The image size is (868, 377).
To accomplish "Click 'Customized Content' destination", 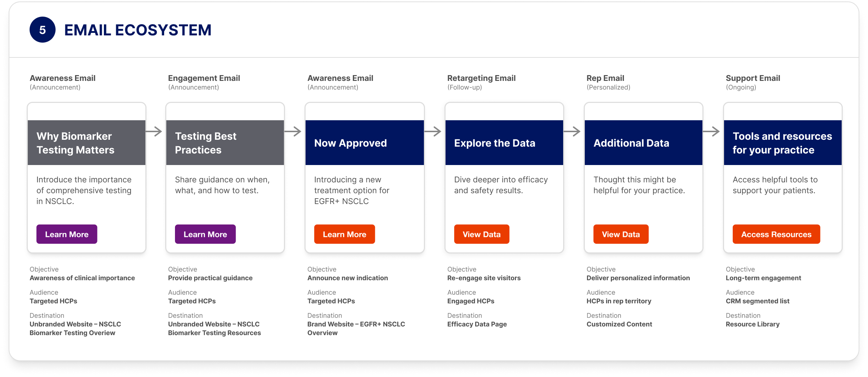I will (x=619, y=324).
